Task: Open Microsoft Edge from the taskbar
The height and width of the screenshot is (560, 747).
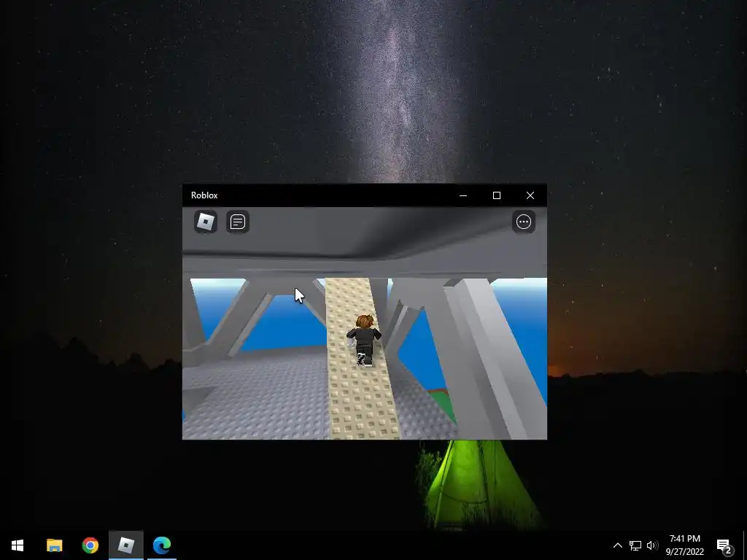Action: pyautogui.click(x=162, y=545)
